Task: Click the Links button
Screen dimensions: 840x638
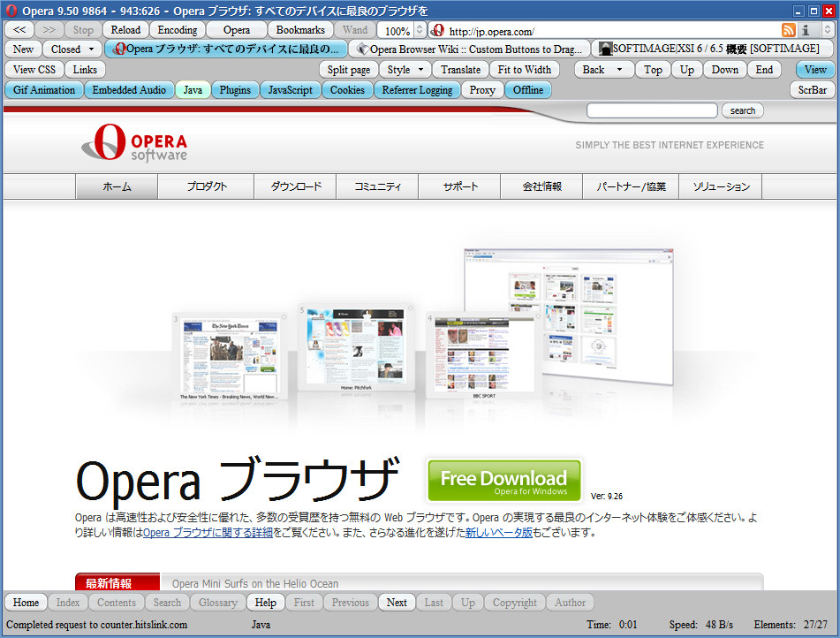Action: pyautogui.click(x=85, y=70)
